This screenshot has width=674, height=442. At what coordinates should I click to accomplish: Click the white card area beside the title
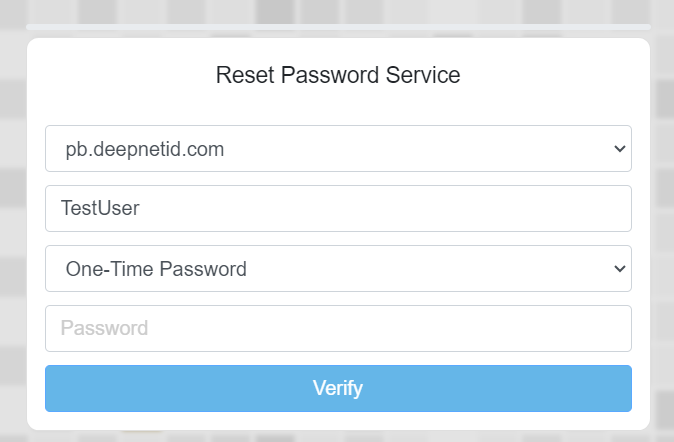[560, 75]
